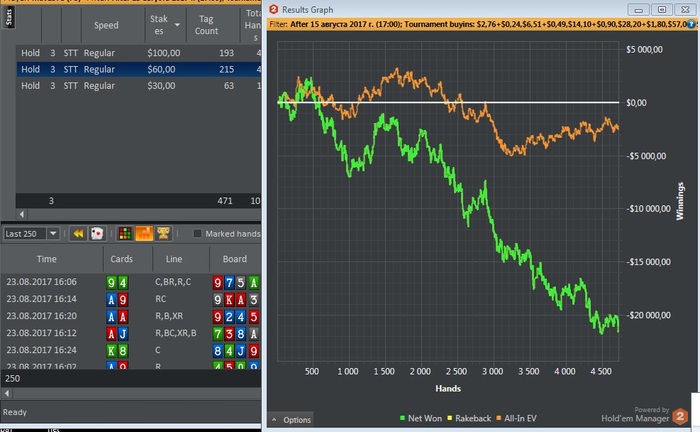Click the R,B,XR line cell

(169, 316)
